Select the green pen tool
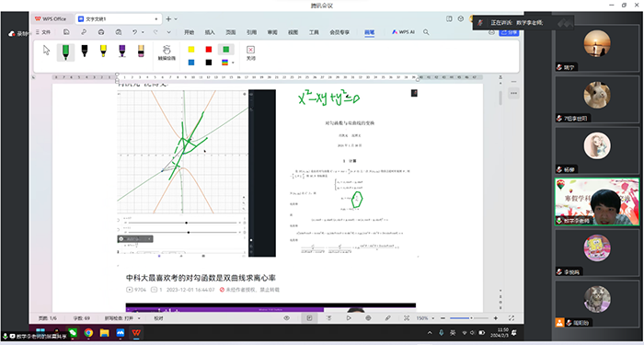 pos(65,52)
